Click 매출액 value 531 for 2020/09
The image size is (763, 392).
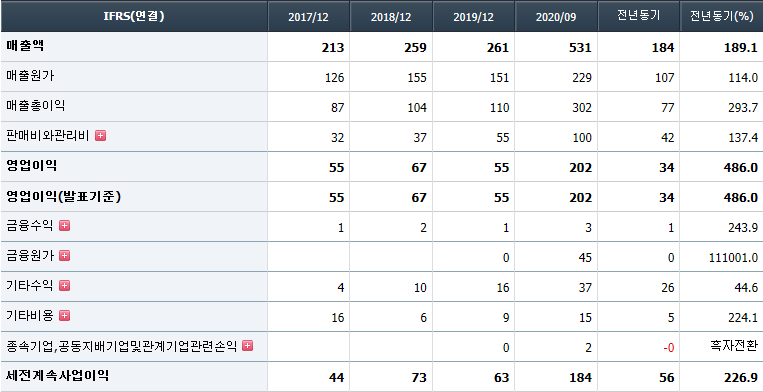[580, 48]
